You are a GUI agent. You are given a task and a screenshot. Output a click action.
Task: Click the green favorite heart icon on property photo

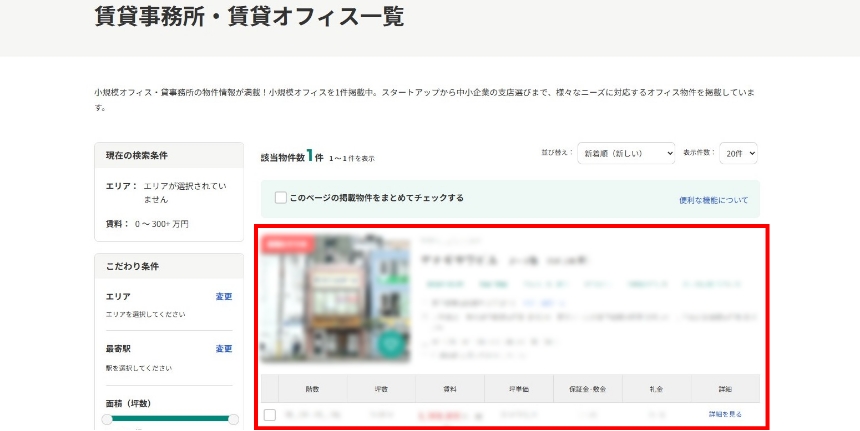[x=392, y=342]
